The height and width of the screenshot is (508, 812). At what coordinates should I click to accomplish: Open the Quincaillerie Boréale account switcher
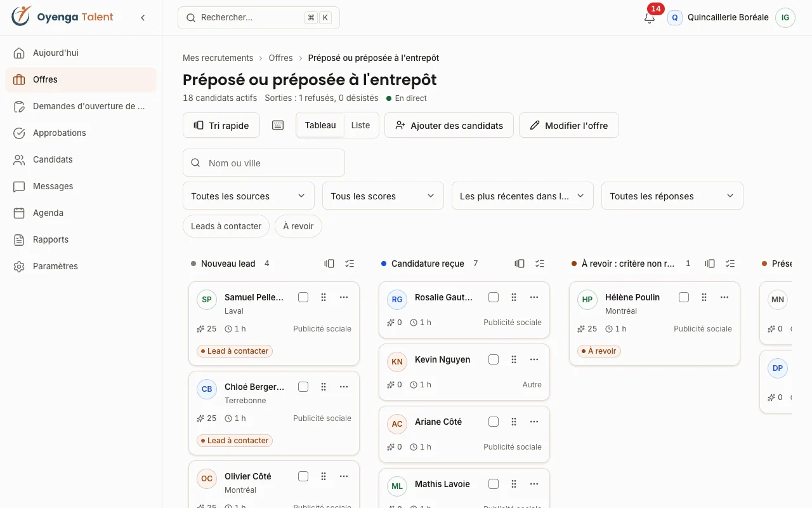click(x=718, y=18)
